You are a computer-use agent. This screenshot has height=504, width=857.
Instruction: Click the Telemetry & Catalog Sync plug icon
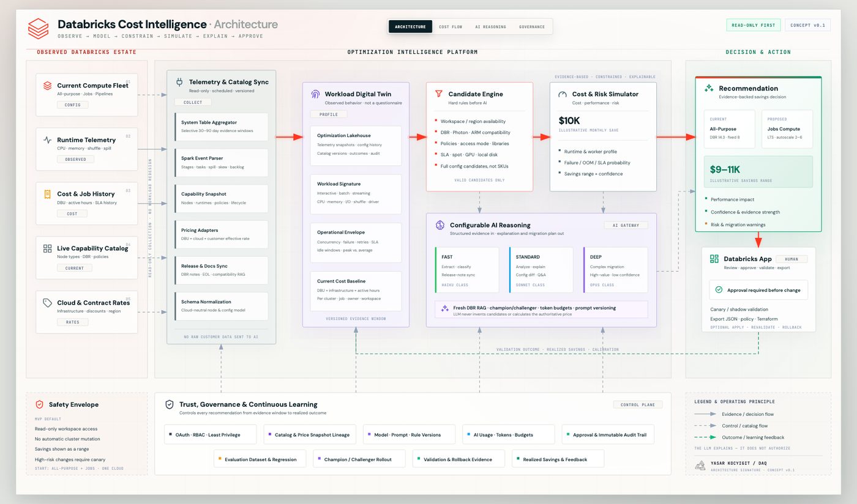tap(179, 82)
